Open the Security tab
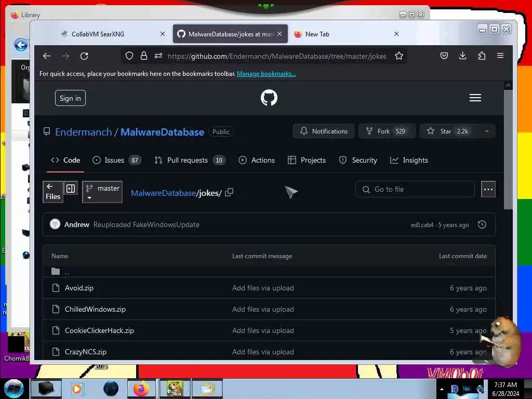532x399 pixels. tap(358, 160)
